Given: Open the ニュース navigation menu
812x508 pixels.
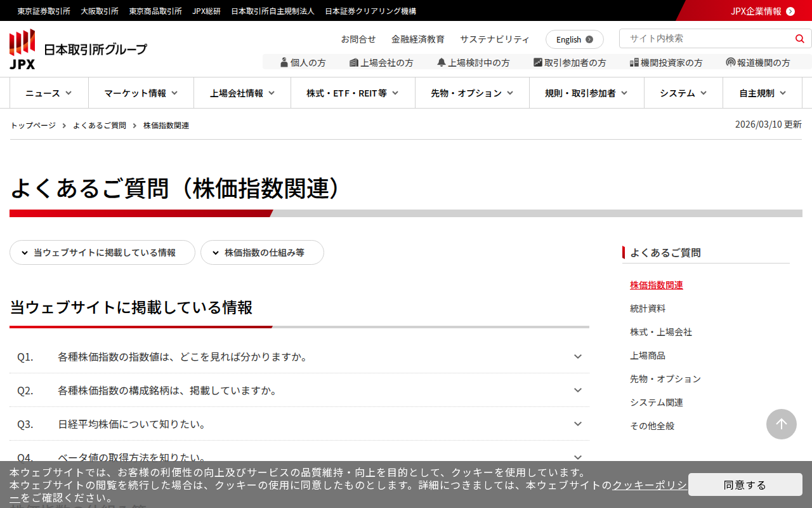Looking at the screenshot, I should point(49,93).
